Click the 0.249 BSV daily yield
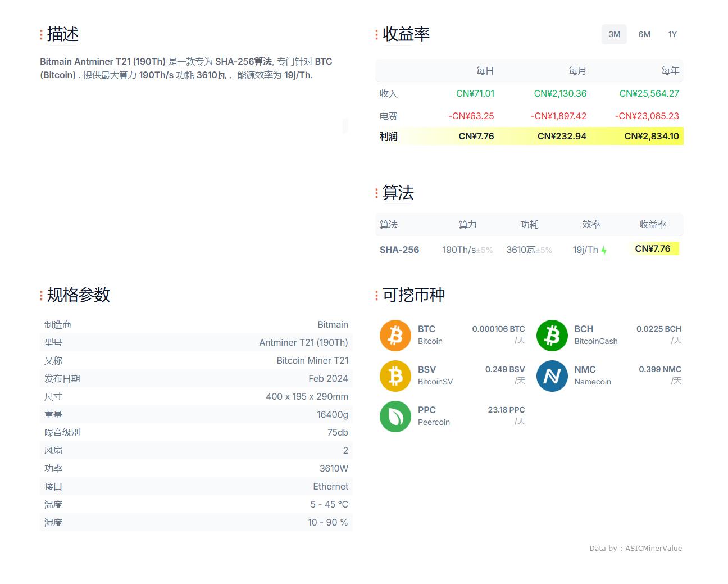The image size is (728, 584). click(x=505, y=369)
